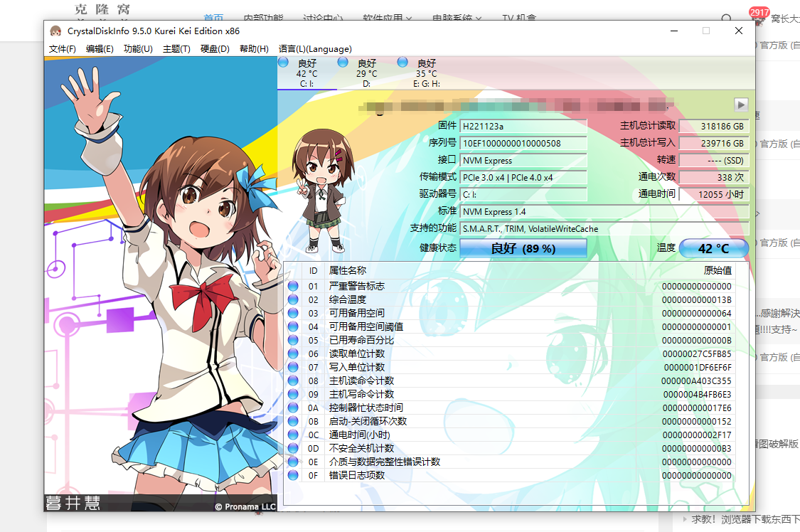Image resolution: width=800 pixels, height=532 pixels.
Task: Select the C: I: disk tab at 42 °C
Action: pos(307,73)
